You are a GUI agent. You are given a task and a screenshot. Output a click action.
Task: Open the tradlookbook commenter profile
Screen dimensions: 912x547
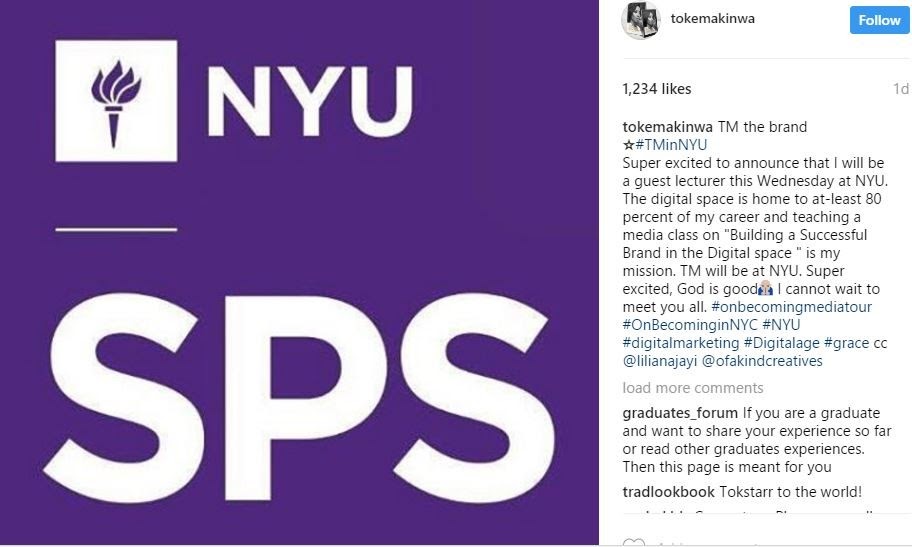pos(666,492)
